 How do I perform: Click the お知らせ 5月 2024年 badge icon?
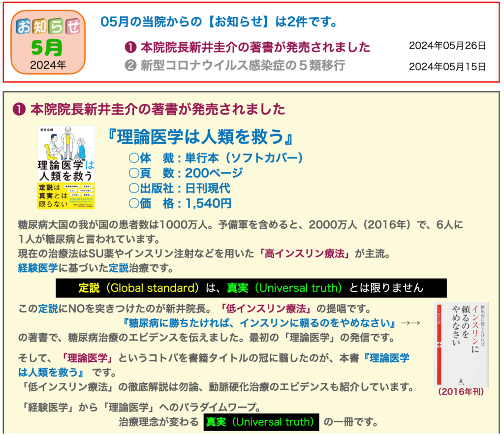coord(48,42)
